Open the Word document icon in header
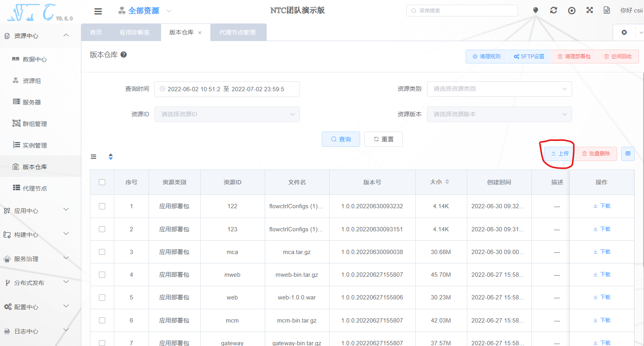644x346 pixels. pyautogui.click(x=607, y=10)
